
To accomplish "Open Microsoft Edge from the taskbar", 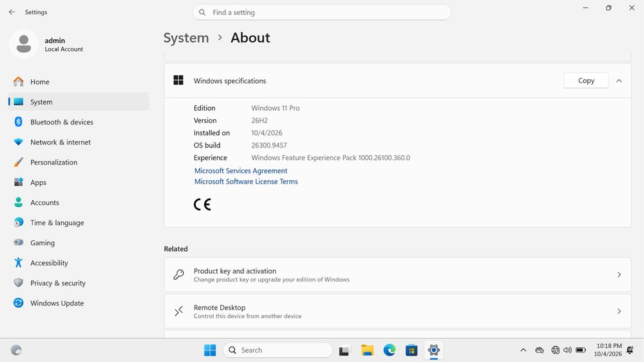I will tap(390, 350).
